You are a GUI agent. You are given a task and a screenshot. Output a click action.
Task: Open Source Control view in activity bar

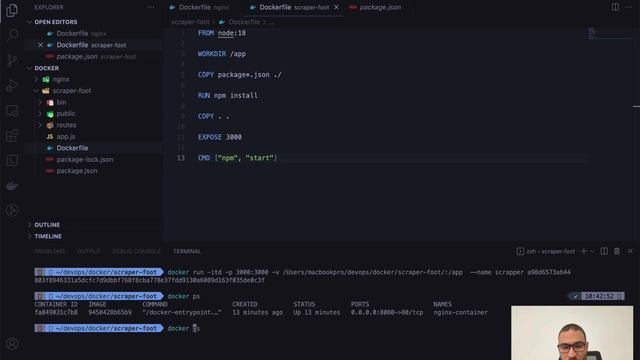12,60
